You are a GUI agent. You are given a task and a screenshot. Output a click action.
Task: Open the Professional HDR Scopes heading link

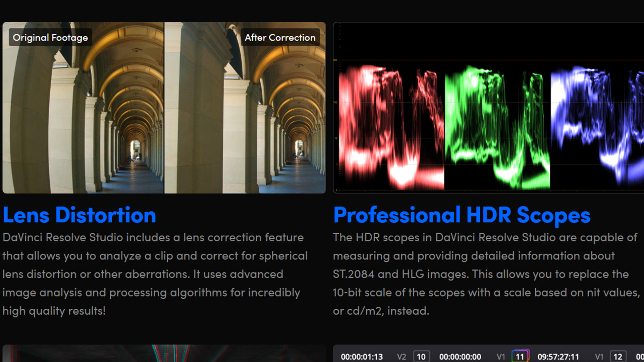(462, 215)
